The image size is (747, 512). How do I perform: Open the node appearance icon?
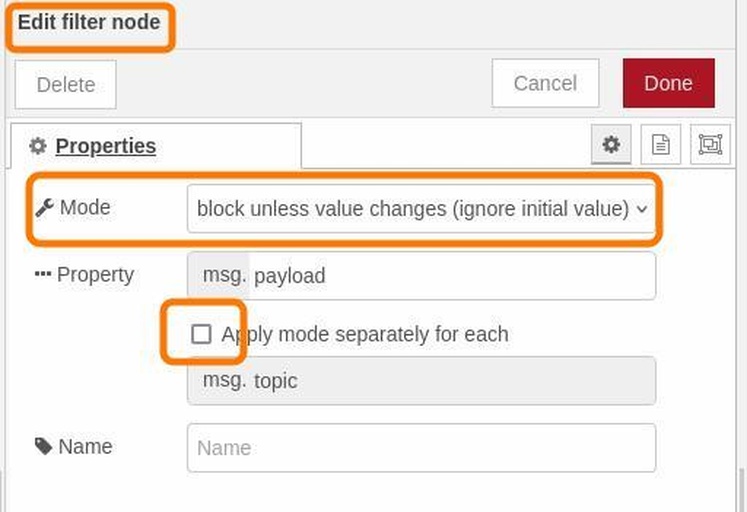(x=710, y=144)
